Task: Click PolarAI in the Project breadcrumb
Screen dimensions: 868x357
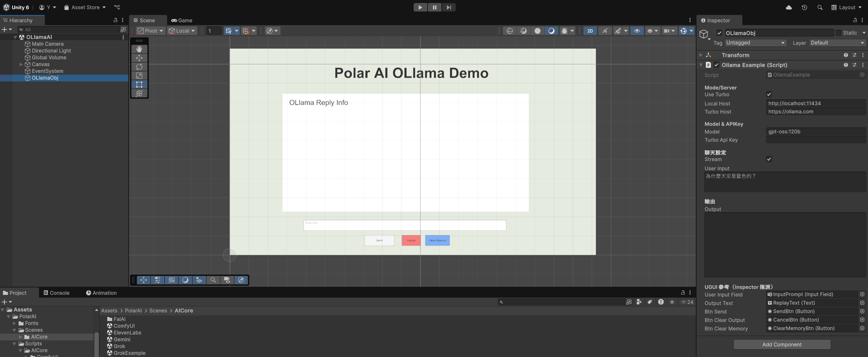Action: pos(133,311)
